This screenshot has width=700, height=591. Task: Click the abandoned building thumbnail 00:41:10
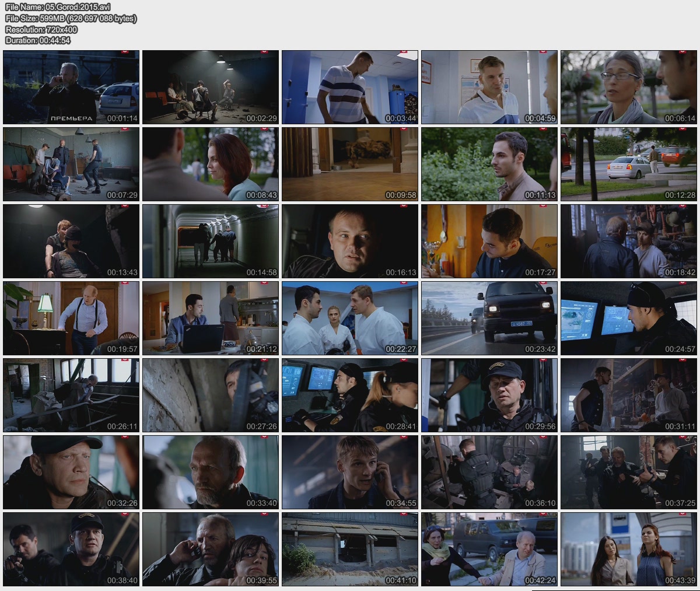pyautogui.click(x=350, y=549)
